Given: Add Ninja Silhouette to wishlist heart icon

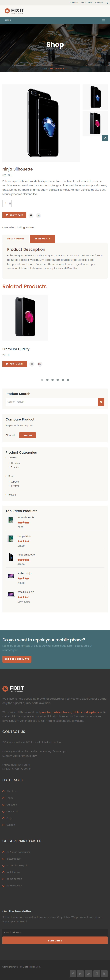Looking at the screenshot, I should click(31, 215).
